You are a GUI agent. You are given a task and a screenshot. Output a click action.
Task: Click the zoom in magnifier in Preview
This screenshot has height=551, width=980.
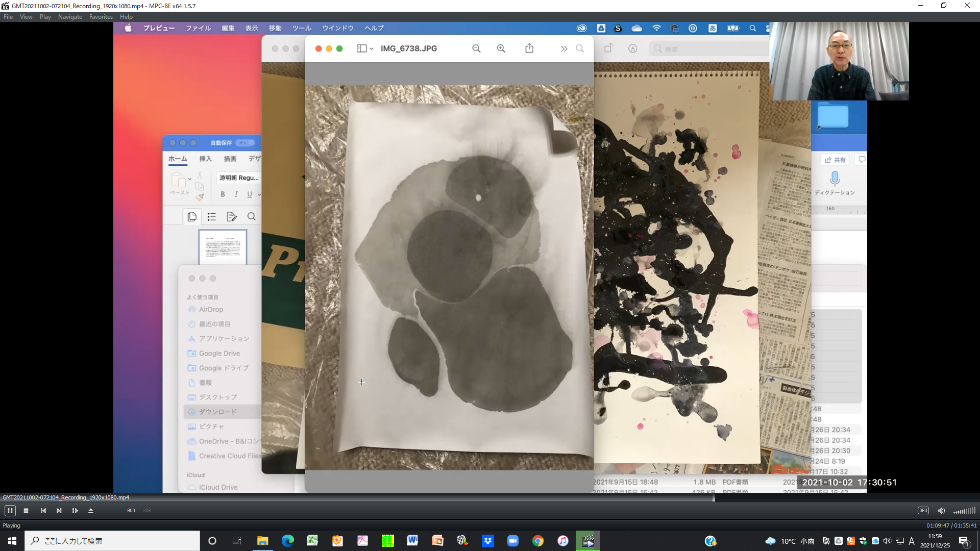[x=501, y=48]
